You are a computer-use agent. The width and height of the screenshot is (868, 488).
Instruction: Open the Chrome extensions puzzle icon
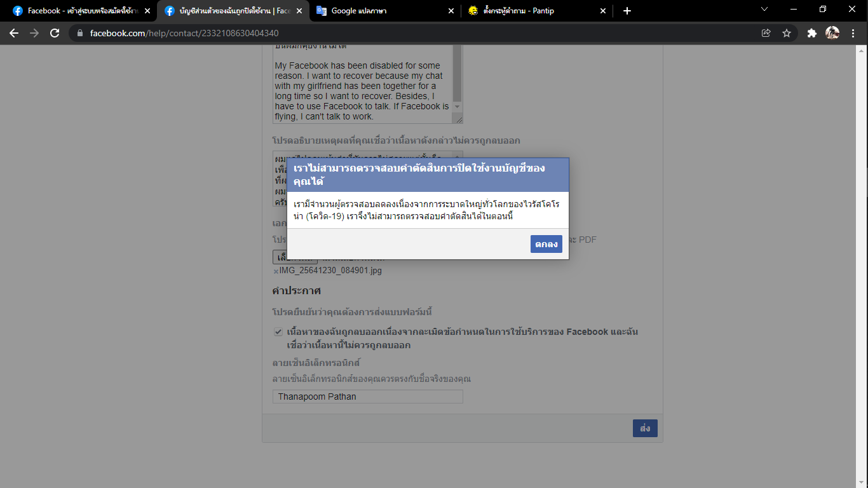(812, 33)
